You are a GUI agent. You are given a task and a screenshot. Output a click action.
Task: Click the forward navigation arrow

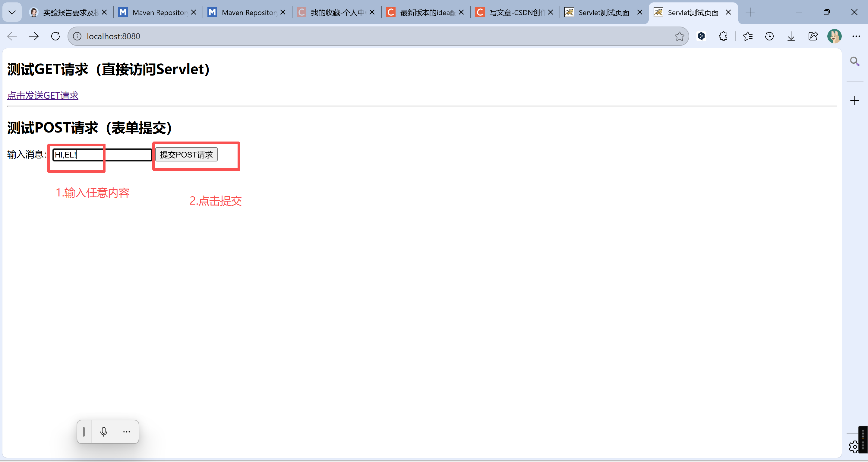tap(34, 36)
